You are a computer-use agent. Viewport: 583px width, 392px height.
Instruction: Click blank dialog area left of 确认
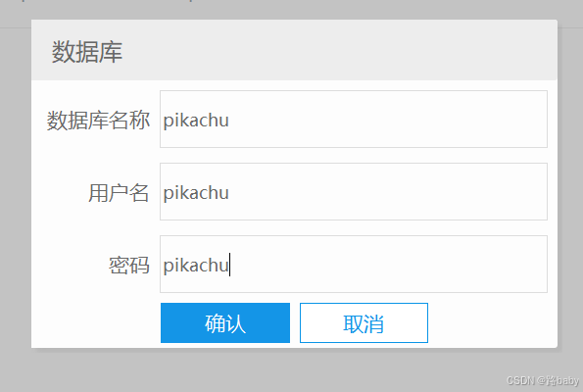click(x=96, y=322)
